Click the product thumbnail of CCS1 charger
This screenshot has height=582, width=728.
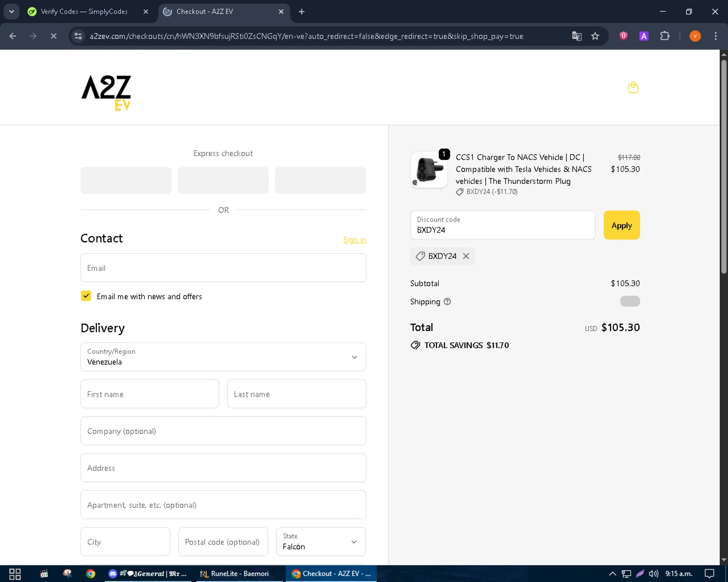(x=429, y=169)
